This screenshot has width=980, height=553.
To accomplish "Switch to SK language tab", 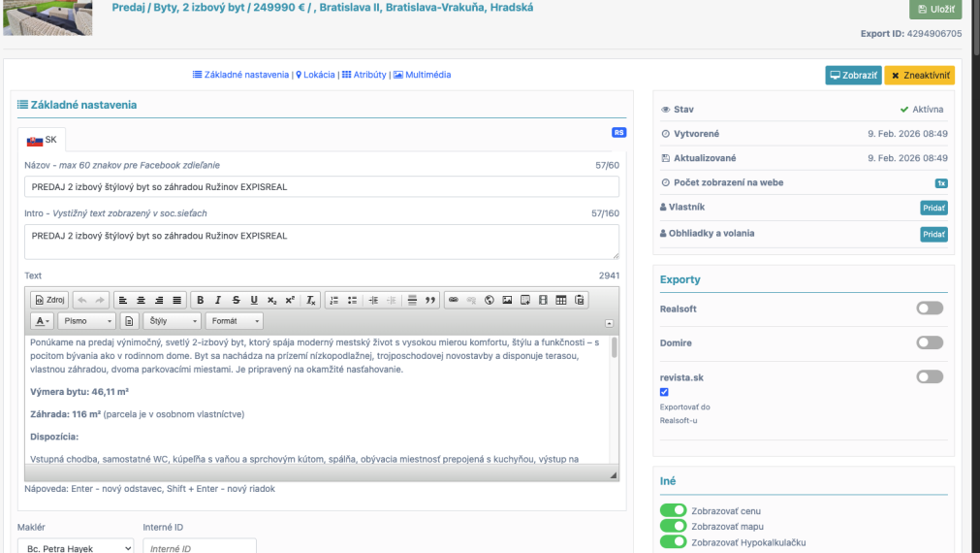I will [x=42, y=140].
